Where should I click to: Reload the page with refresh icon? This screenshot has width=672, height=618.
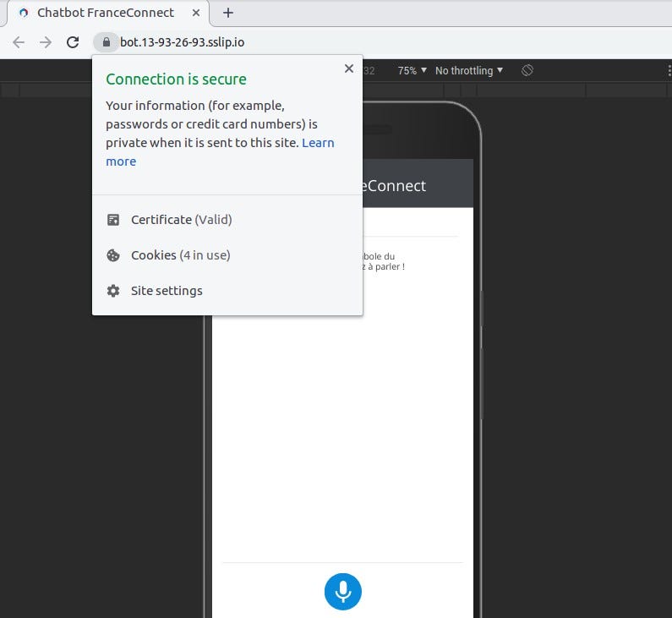point(73,42)
